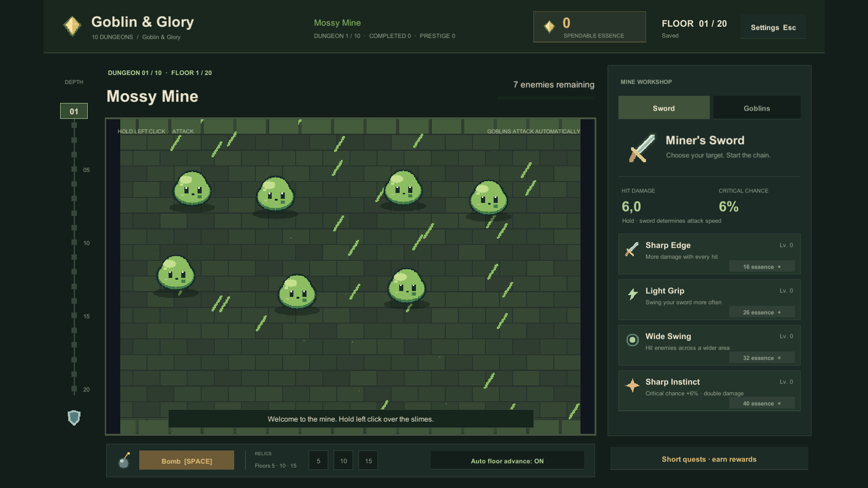Click the spendable essence gem icon
The width and height of the screenshot is (868, 488).
(549, 27)
